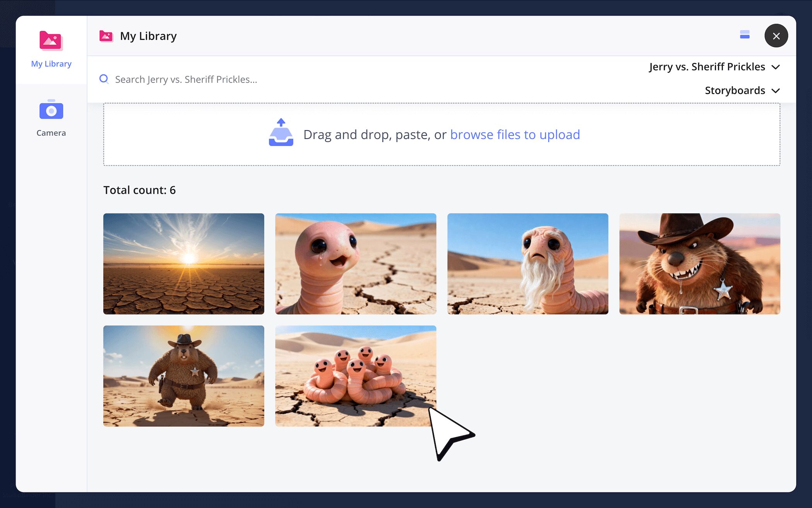Click the upload tray icon
The image size is (812, 508).
click(x=281, y=133)
